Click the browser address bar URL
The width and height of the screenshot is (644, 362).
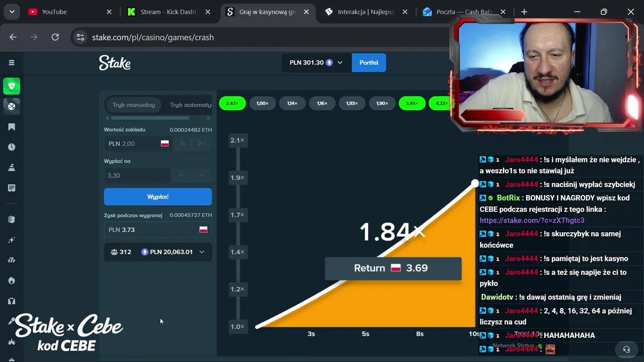pyautogui.click(x=153, y=37)
